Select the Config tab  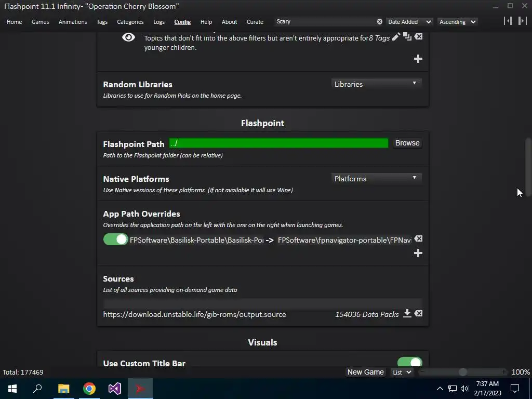(182, 22)
